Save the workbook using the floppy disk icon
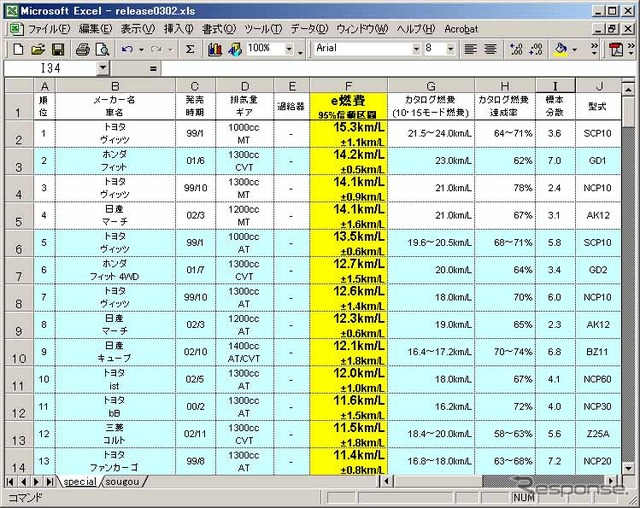Screen dimensions: 640x508 click(x=58, y=49)
